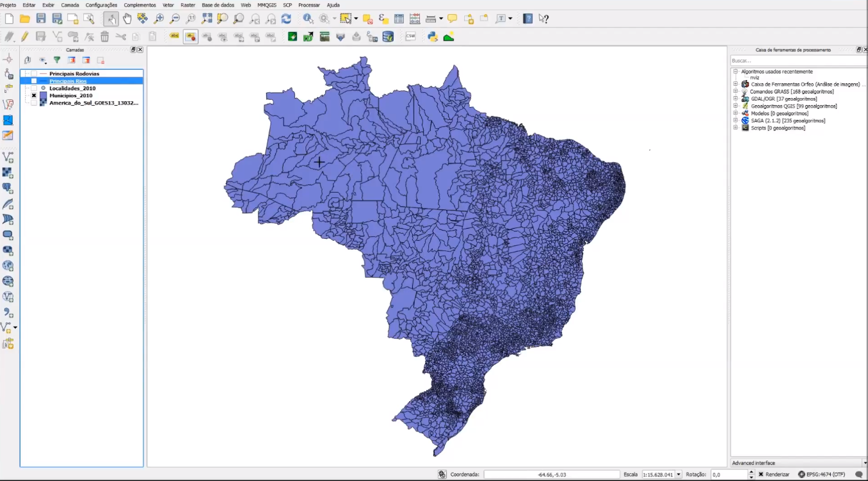Activate the Zoom In magnifier tool
Screen dimensions: 868x481
pyautogui.click(x=159, y=19)
